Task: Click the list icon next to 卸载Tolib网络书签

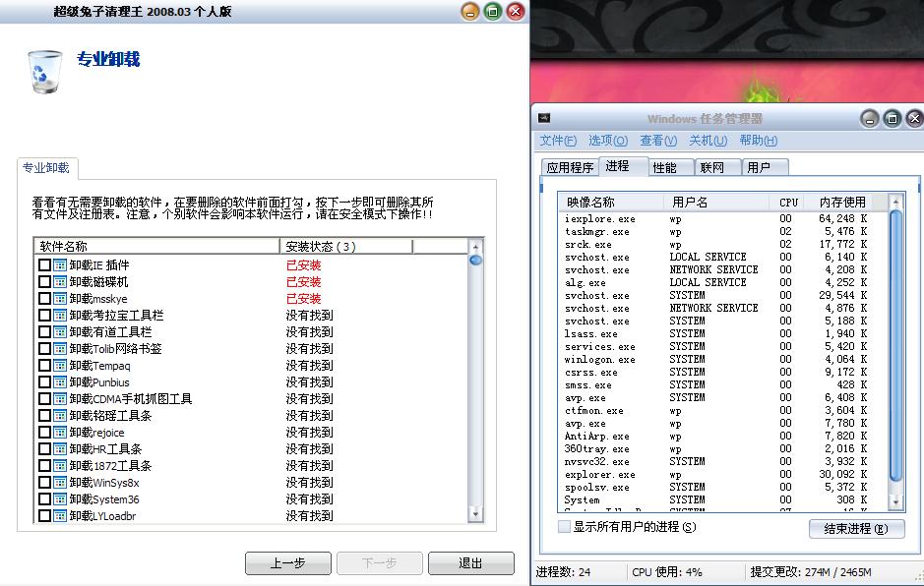Action: 59,349
